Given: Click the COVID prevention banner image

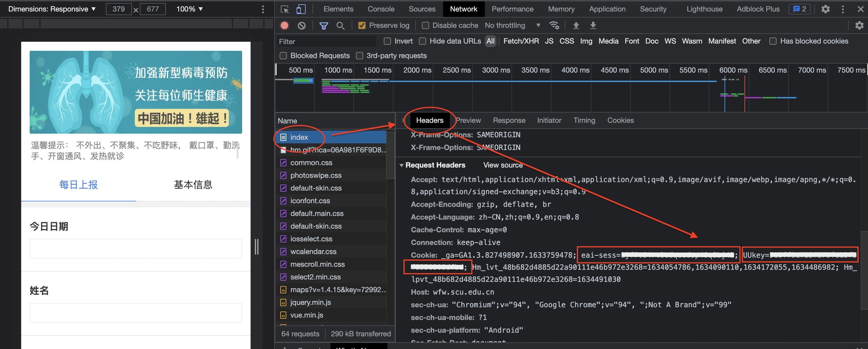Looking at the screenshot, I should [x=136, y=92].
